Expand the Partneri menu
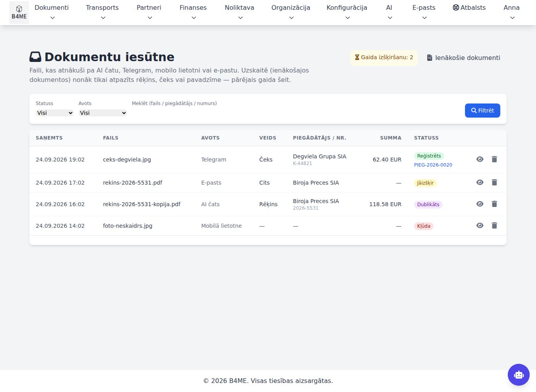The height and width of the screenshot is (392, 536). click(149, 12)
